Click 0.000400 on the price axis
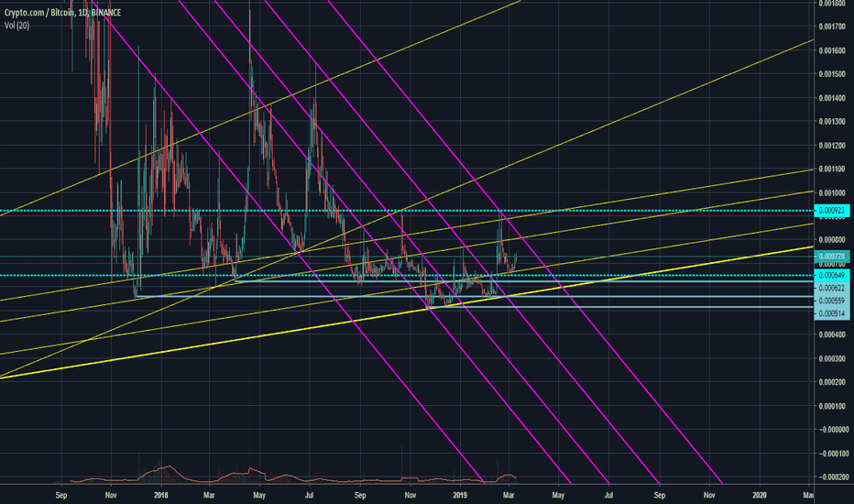Image resolution: width=854 pixels, height=504 pixels. tap(832, 334)
